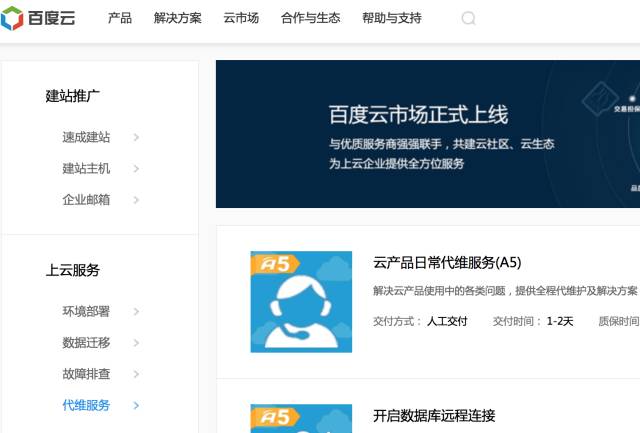Viewport: 640px width, 433px height.
Task: Open the 帮助与支持 menu
Action: pyautogui.click(x=392, y=18)
